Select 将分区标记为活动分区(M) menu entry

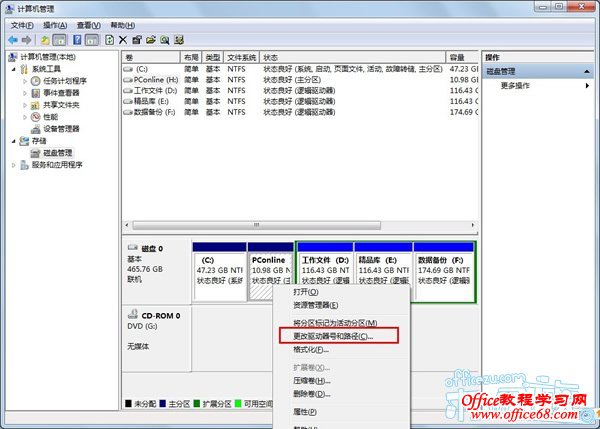click(341, 323)
